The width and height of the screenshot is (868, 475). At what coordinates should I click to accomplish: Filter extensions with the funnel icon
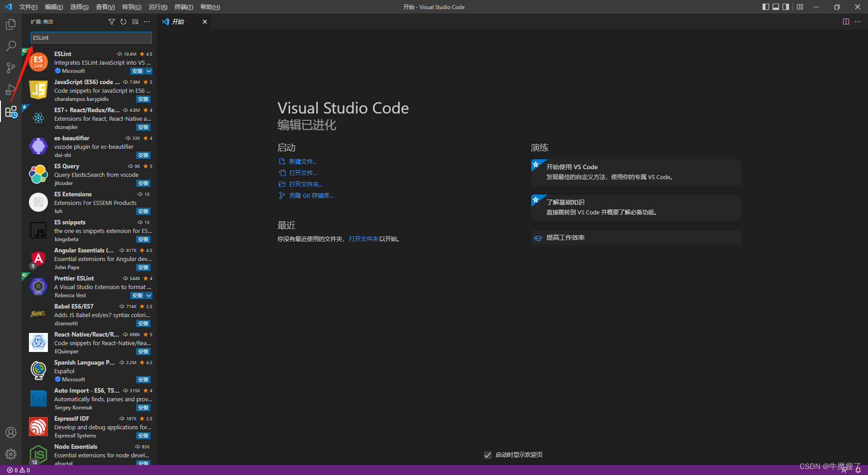pos(112,22)
